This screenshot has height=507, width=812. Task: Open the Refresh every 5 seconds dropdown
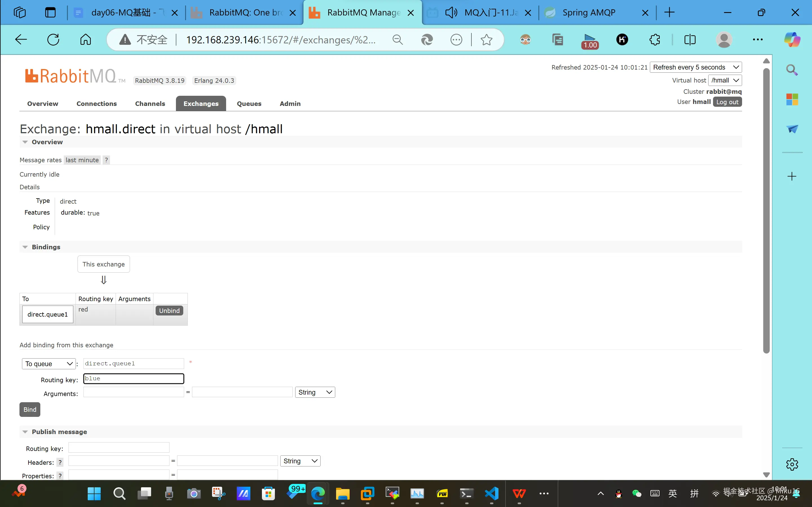pos(696,67)
